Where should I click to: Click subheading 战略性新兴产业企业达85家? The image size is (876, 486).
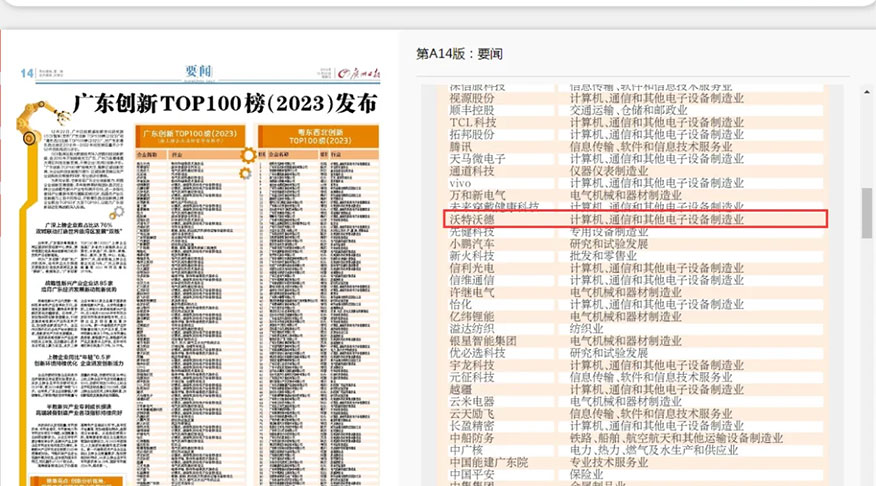pos(79,283)
